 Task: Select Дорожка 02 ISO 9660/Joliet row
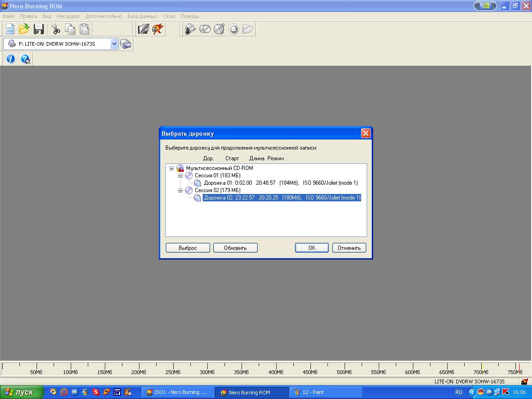point(282,198)
